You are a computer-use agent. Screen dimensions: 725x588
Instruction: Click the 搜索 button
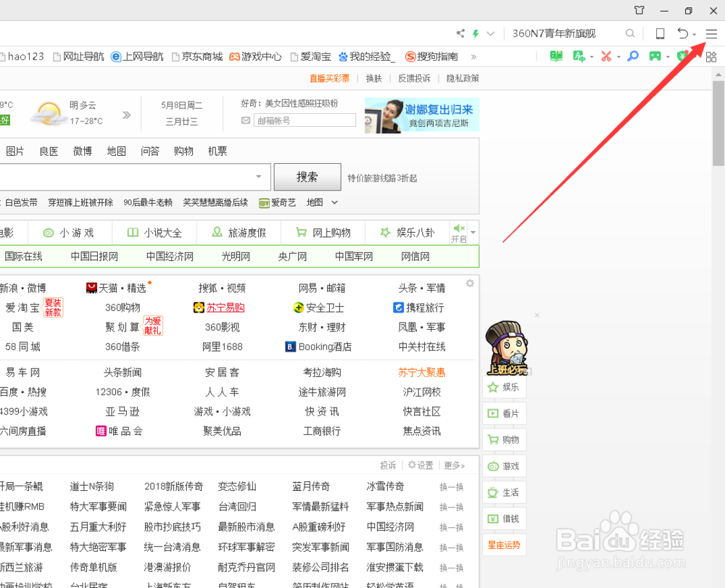(307, 177)
